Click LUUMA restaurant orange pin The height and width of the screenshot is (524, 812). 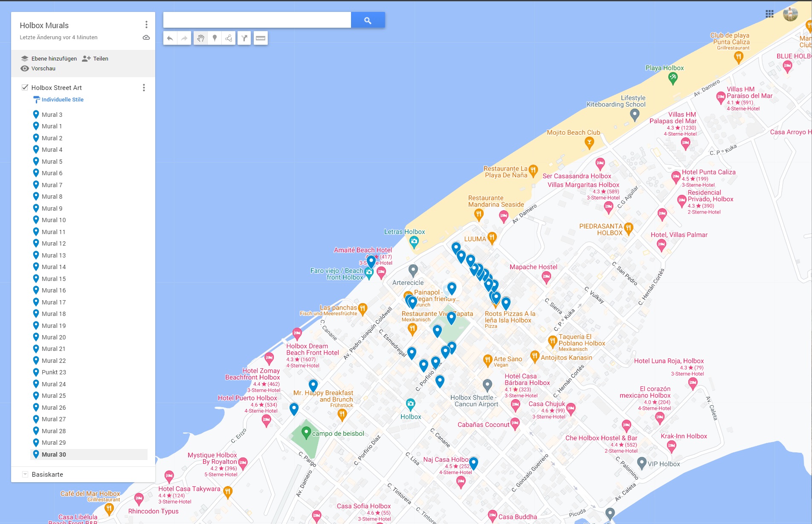(492, 238)
